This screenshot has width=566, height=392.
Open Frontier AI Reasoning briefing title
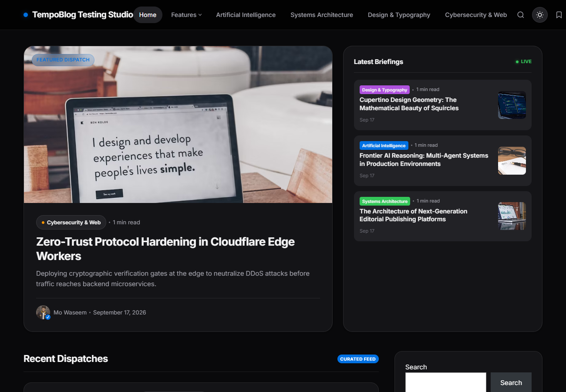click(x=424, y=160)
